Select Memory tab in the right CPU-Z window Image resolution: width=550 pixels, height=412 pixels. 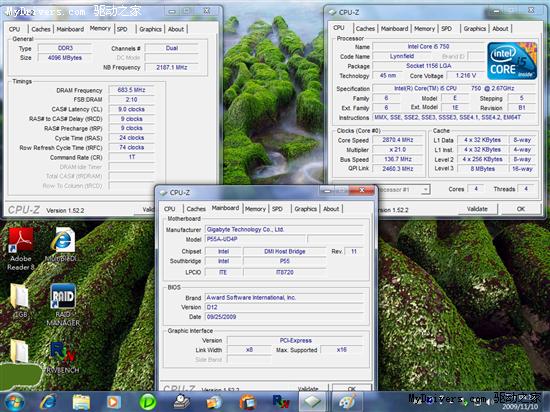tap(424, 28)
